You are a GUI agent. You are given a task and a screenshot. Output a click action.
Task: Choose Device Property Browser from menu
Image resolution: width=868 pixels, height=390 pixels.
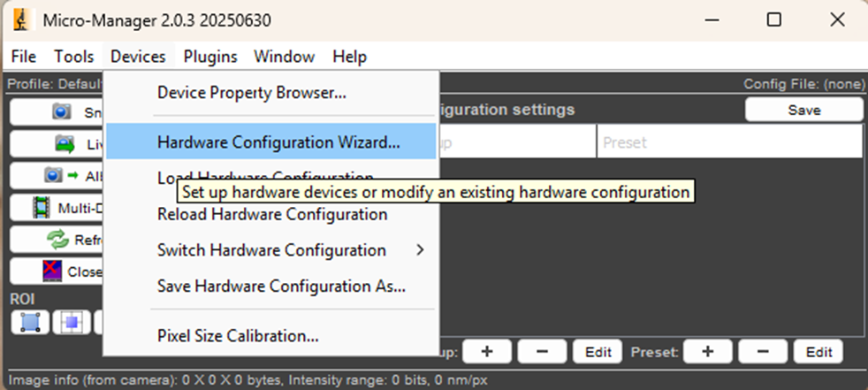tap(252, 93)
